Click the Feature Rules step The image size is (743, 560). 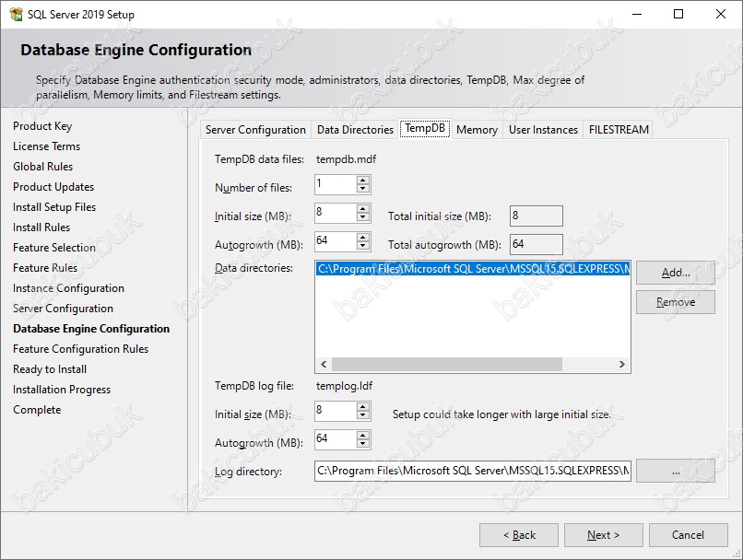45,268
